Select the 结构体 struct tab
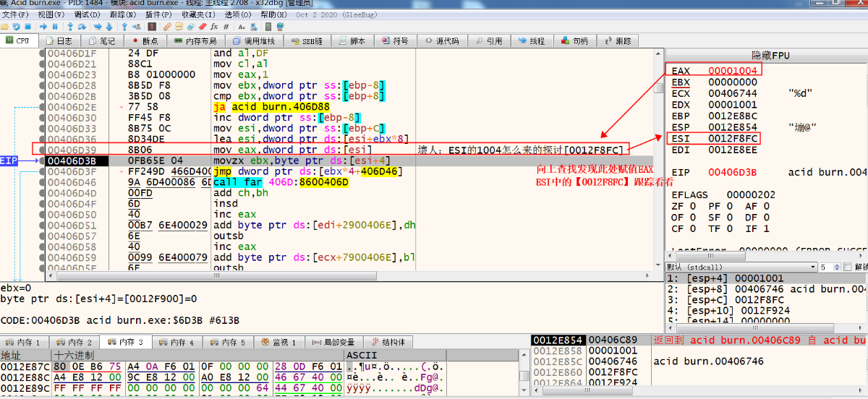The image size is (868, 399). click(388, 342)
